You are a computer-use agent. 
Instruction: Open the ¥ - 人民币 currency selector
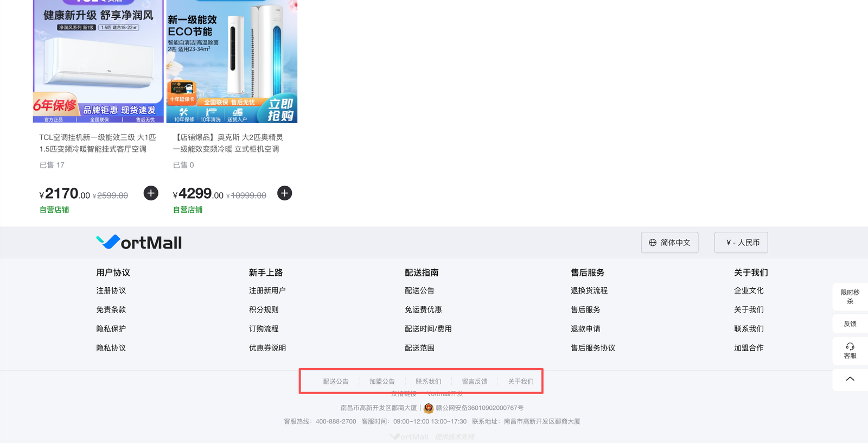(741, 243)
